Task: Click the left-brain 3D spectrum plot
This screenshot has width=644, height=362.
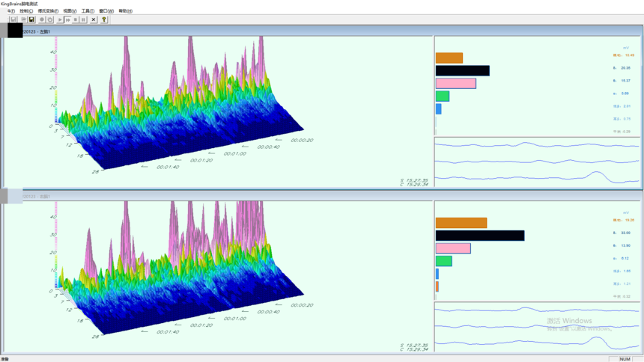Action: tap(219, 111)
